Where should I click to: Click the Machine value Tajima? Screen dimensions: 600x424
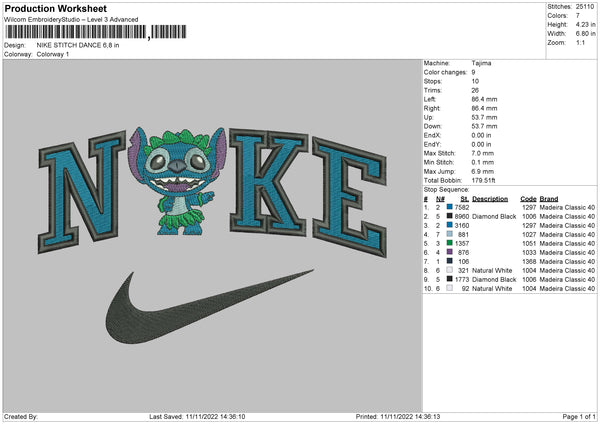click(481, 63)
